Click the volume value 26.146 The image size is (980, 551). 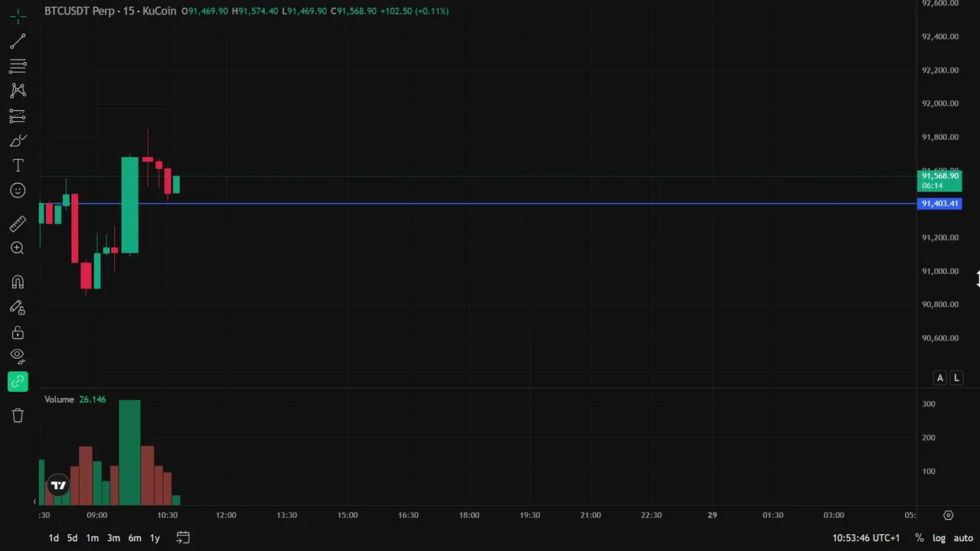click(x=93, y=399)
